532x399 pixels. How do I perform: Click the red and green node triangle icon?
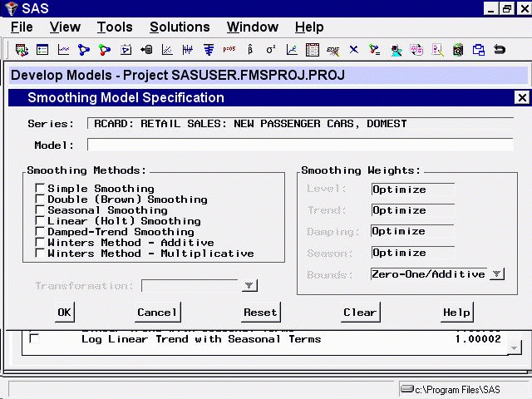pos(105,50)
